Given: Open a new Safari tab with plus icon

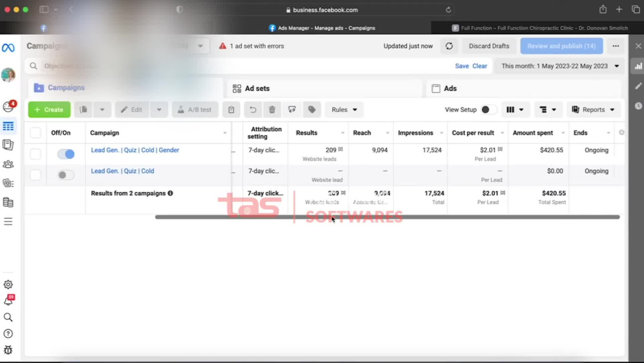Looking at the screenshot, I should (x=619, y=10).
